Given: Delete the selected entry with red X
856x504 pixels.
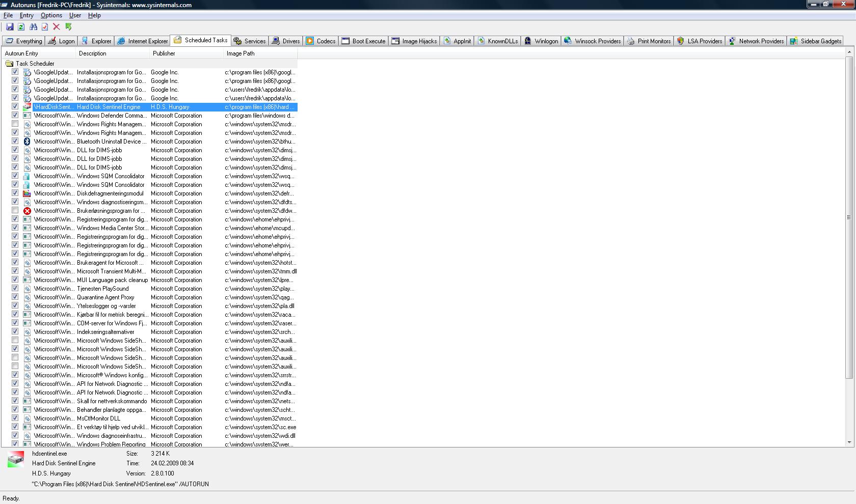Looking at the screenshot, I should [57, 27].
